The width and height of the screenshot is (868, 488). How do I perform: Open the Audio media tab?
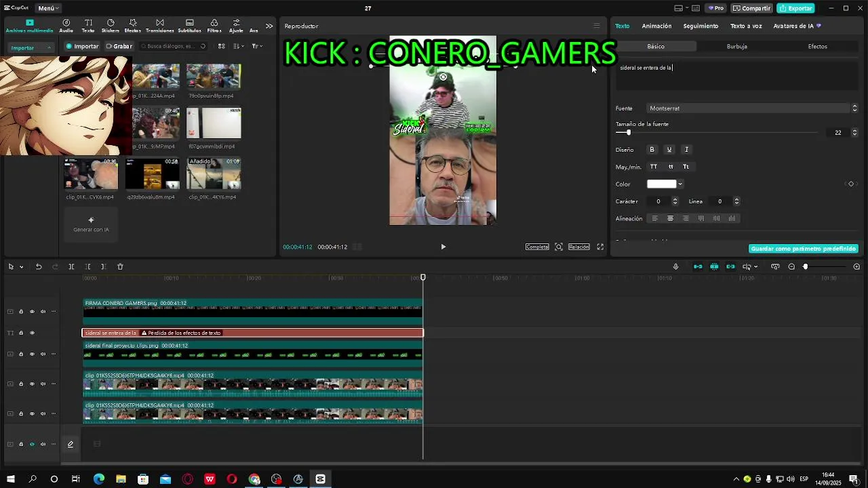coord(66,26)
